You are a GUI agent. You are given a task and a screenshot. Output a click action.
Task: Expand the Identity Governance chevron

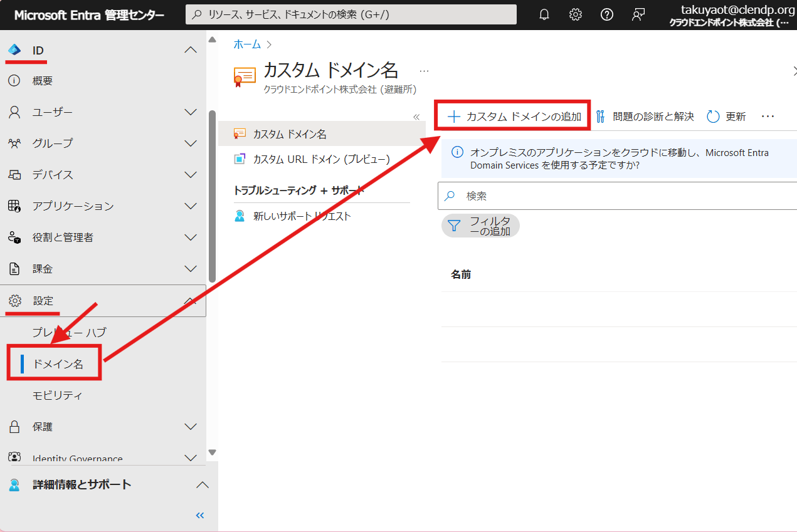[191, 458]
